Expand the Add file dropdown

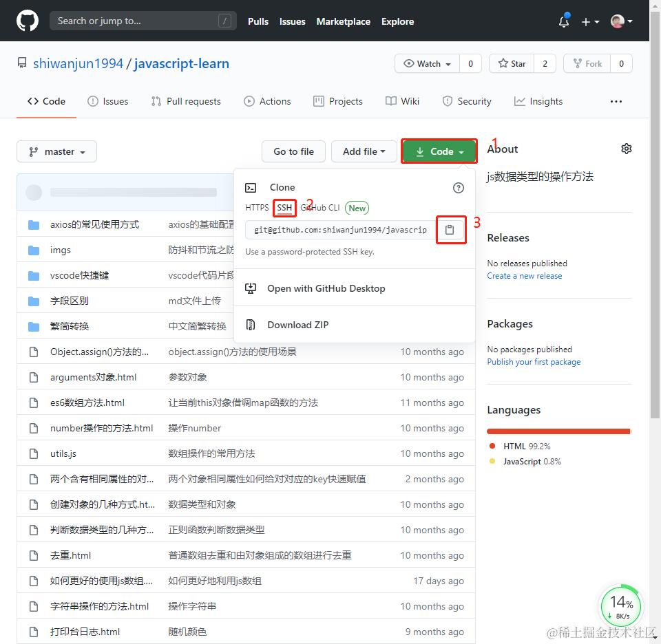[x=364, y=151]
